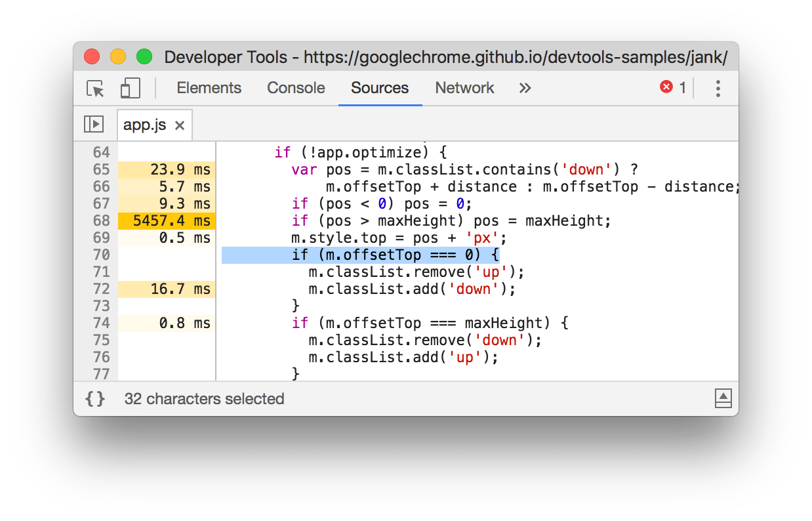Open the Elements panel
812x521 pixels.
(209, 88)
